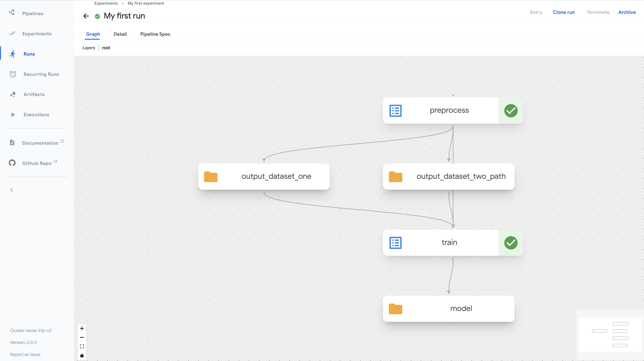This screenshot has height=361, width=644.
Task: Select the Graph tab
Action: 93,34
